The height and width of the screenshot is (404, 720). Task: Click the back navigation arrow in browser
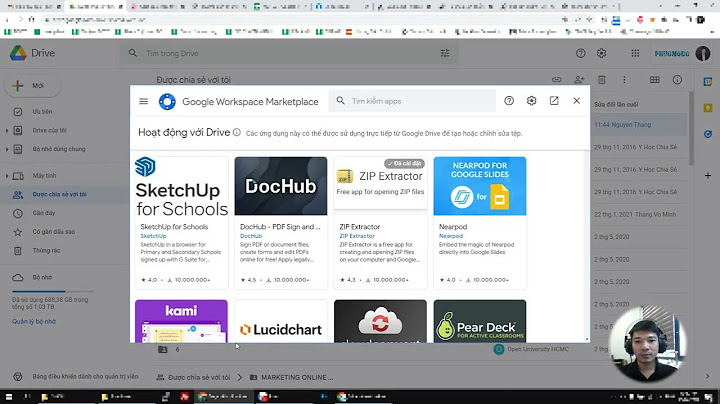[x=8, y=19]
